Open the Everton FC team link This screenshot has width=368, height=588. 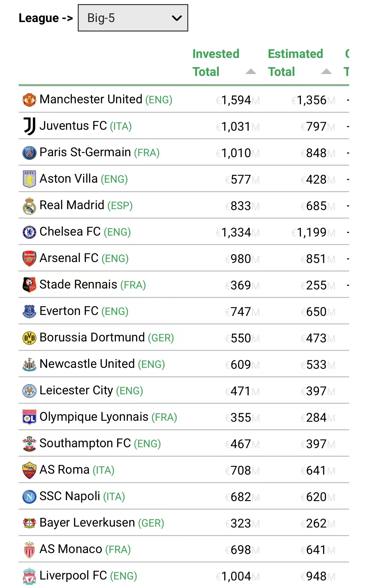coord(69,311)
